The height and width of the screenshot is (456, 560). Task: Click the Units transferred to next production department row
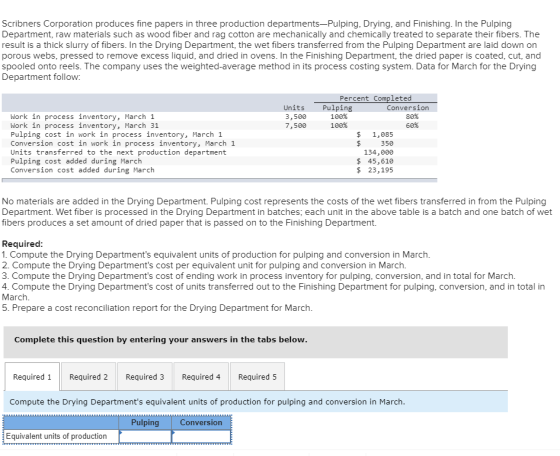pos(219,152)
